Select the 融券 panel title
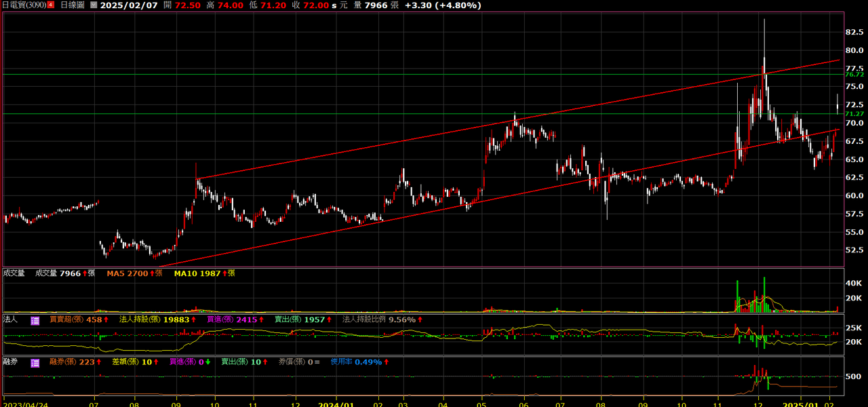 click(x=10, y=362)
